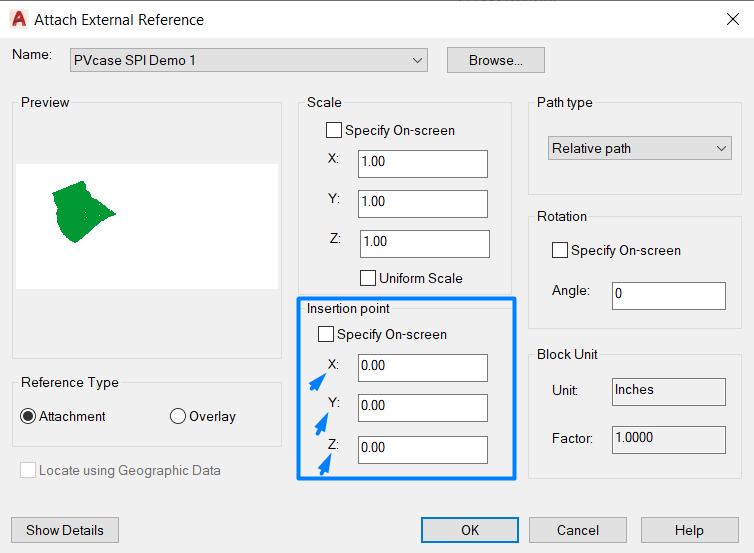
Task: Open the Name dropdown showing PVcase SPI Demo 1
Action: click(x=248, y=61)
